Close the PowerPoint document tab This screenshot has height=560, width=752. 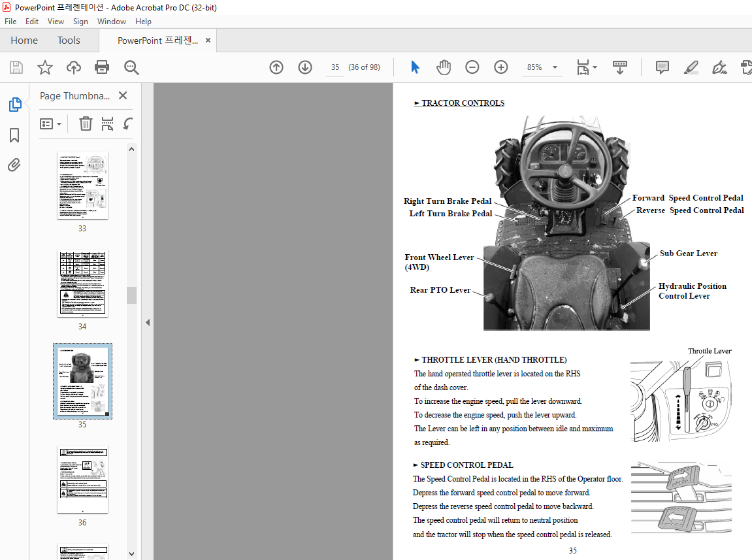pyautogui.click(x=208, y=41)
